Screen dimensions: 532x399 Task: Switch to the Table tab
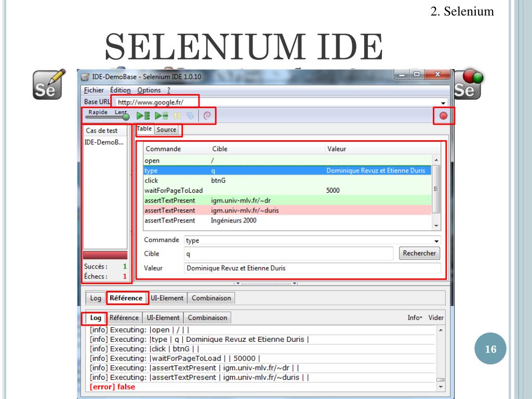tap(144, 129)
